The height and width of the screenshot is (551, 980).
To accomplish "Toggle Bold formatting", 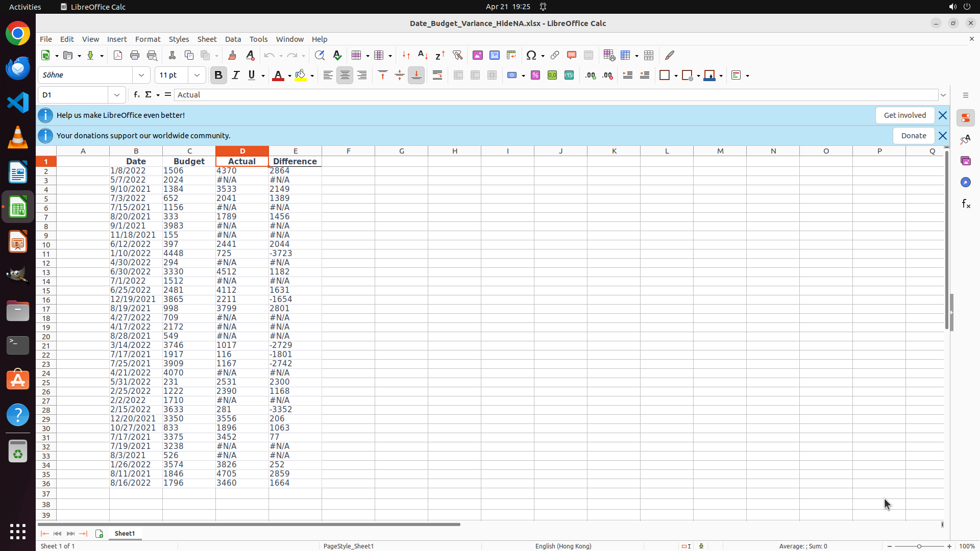I will tap(218, 76).
